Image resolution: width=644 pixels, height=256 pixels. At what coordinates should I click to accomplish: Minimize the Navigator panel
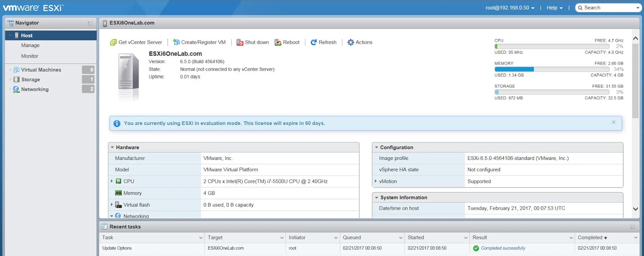click(x=90, y=23)
